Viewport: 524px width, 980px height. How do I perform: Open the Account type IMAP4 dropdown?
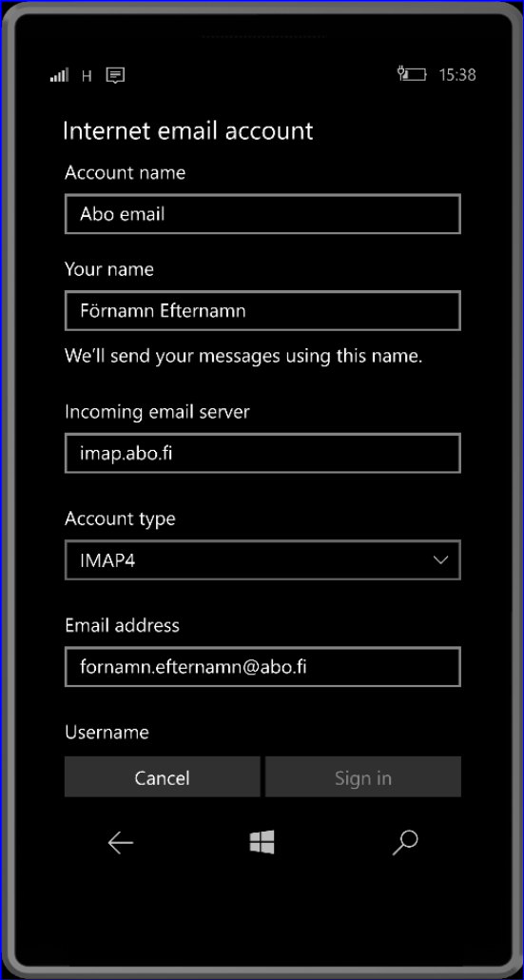point(262,560)
